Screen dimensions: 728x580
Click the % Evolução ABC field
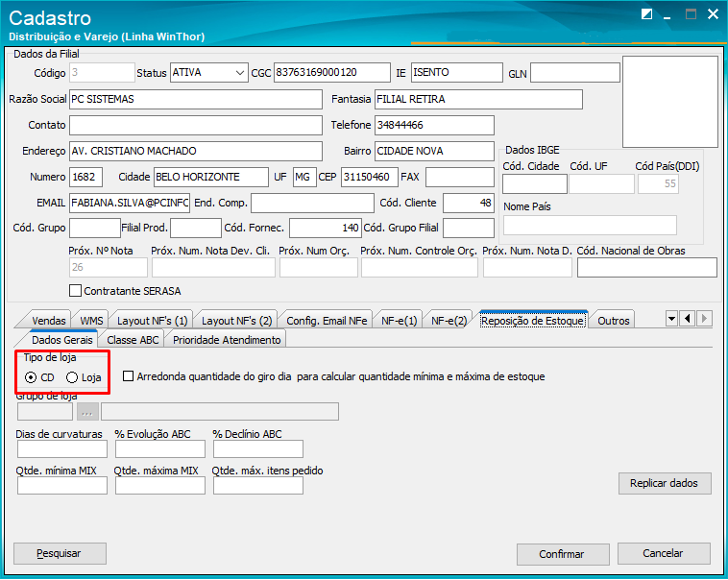tap(160, 449)
